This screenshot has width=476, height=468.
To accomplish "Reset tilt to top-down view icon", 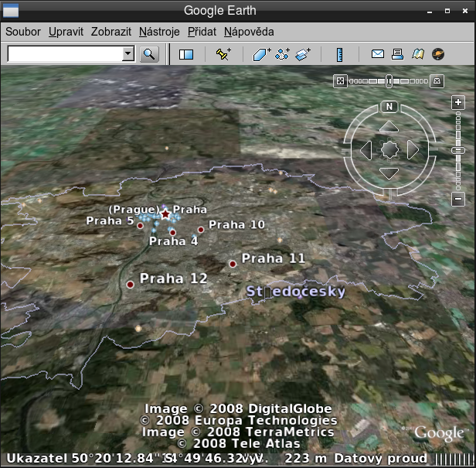I will point(340,81).
